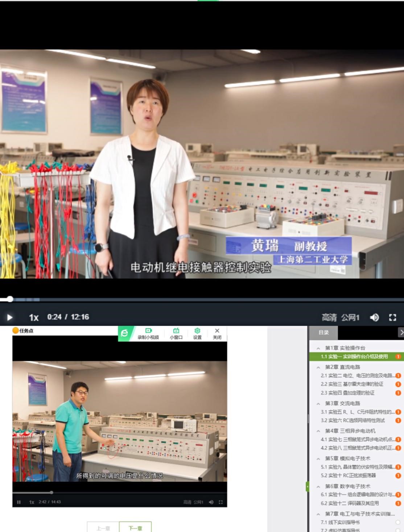Click the 关闭 X in recorder toolbar
The width and height of the screenshot is (404, 532).
coord(217,333)
